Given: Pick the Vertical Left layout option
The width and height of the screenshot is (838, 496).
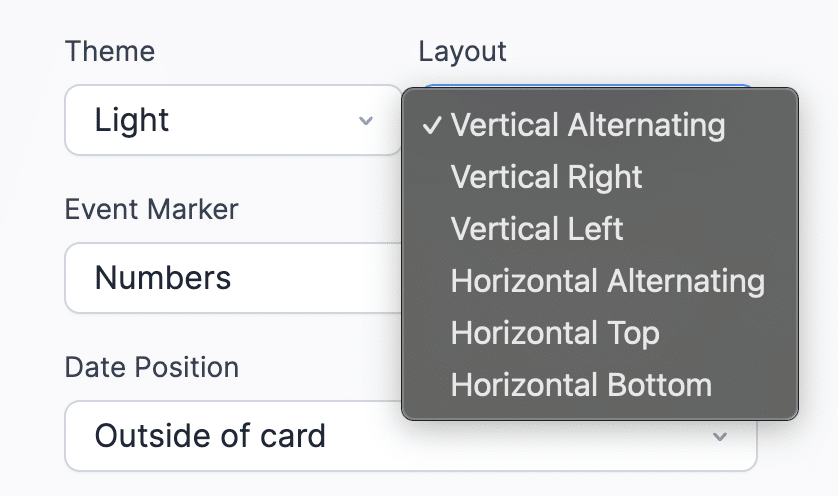Looking at the screenshot, I should click(x=537, y=229).
